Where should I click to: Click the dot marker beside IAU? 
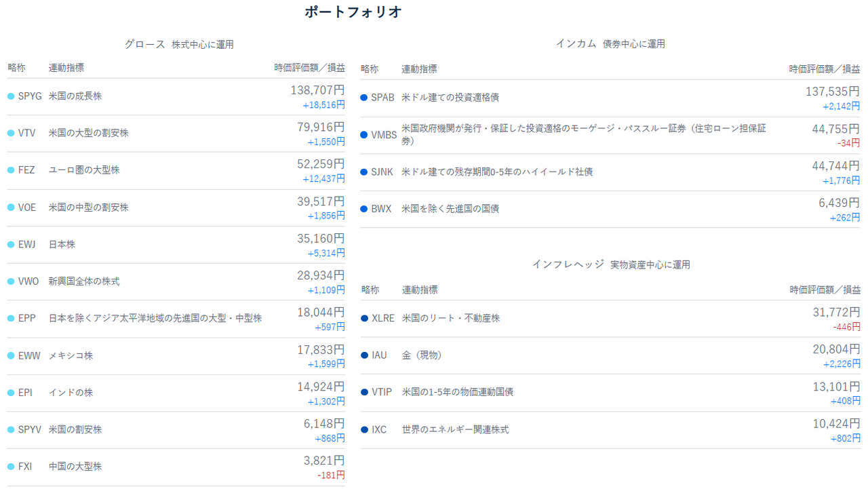365,355
